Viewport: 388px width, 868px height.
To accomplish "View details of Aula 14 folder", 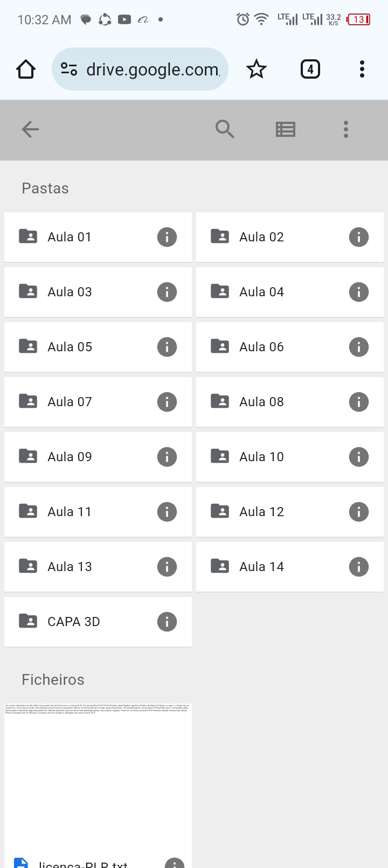I will click(x=359, y=567).
